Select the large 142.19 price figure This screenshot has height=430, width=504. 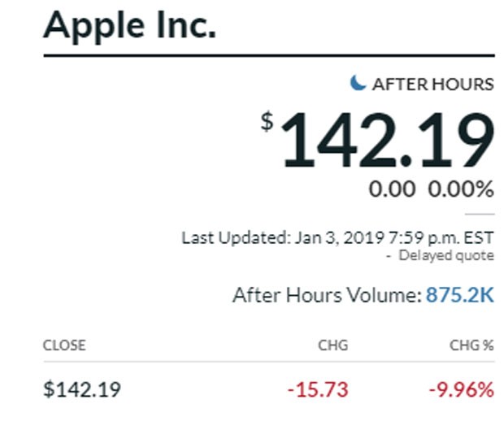pyautogui.click(x=388, y=141)
